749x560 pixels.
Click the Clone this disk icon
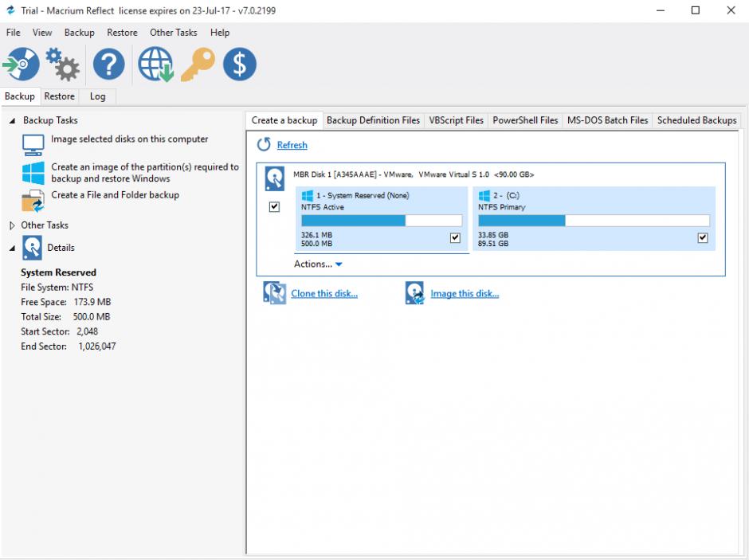tap(275, 292)
